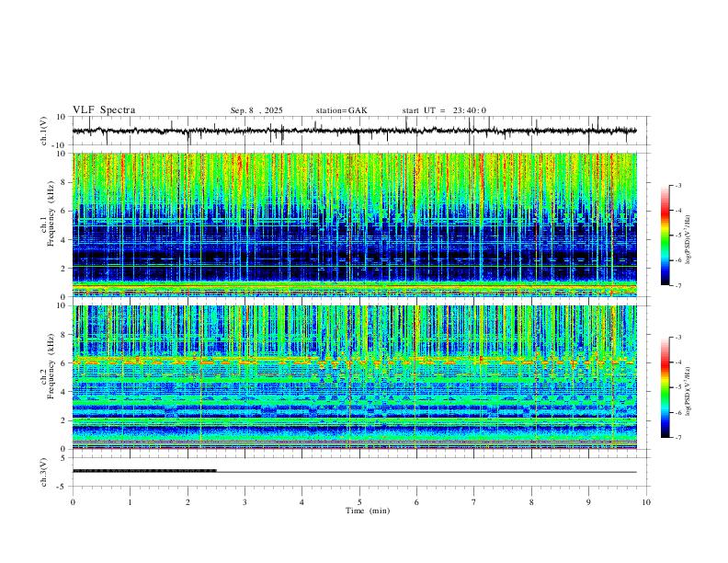728x563 pixels.
Task: Click the ch.1 voltage waveform trace panel
Action: point(361,131)
